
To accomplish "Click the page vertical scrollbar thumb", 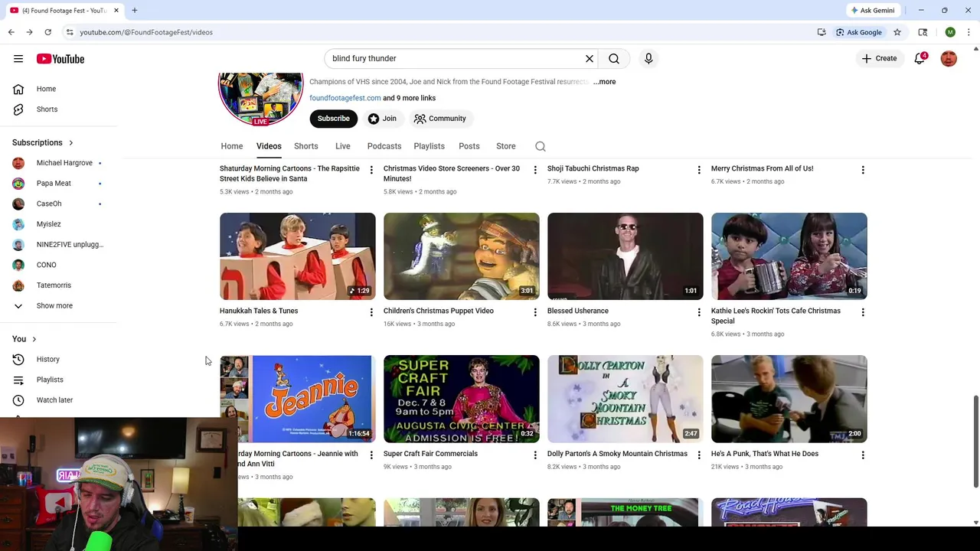I will point(975,441).
